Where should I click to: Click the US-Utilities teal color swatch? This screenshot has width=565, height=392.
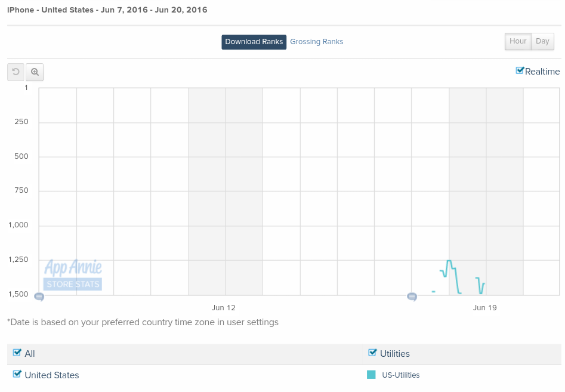pos(373,375)
